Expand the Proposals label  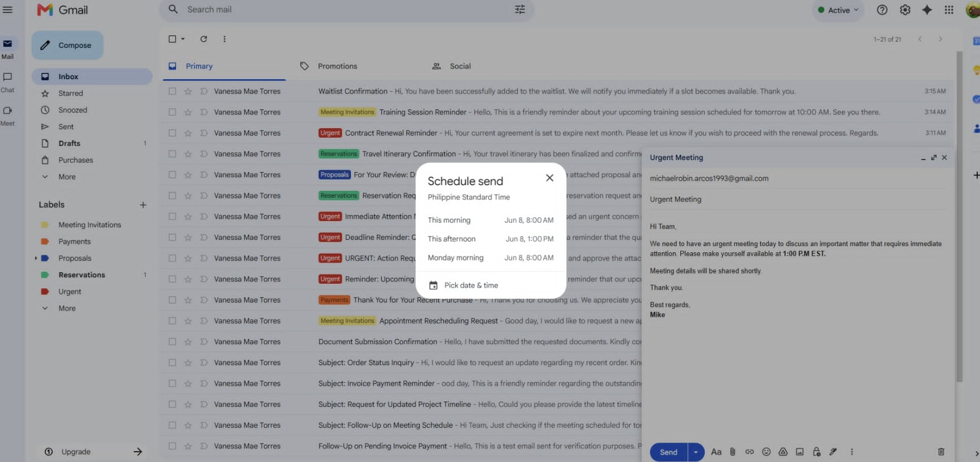pos(36,258)
